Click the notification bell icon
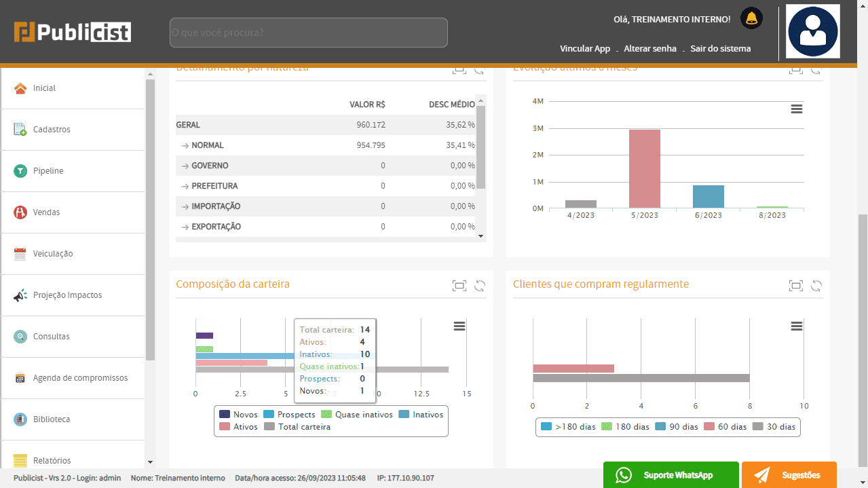This screenshot has width=868, height=488. pyautogui.click(x=751, y=18)
